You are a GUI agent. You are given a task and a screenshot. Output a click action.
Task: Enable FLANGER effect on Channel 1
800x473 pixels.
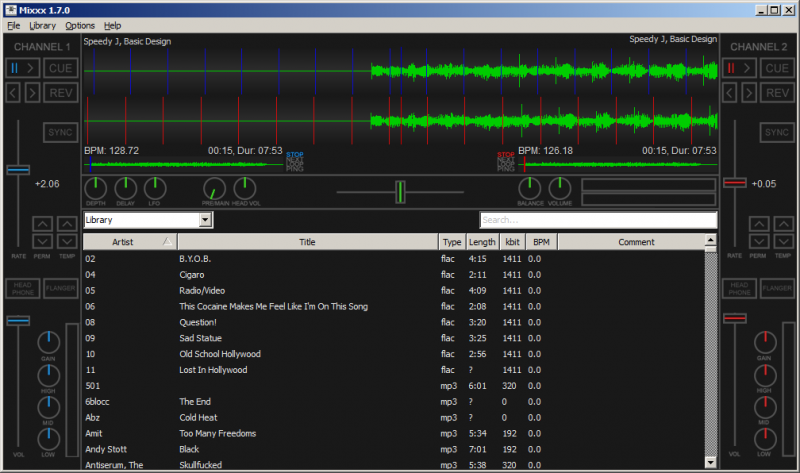(x=61, y=288)
